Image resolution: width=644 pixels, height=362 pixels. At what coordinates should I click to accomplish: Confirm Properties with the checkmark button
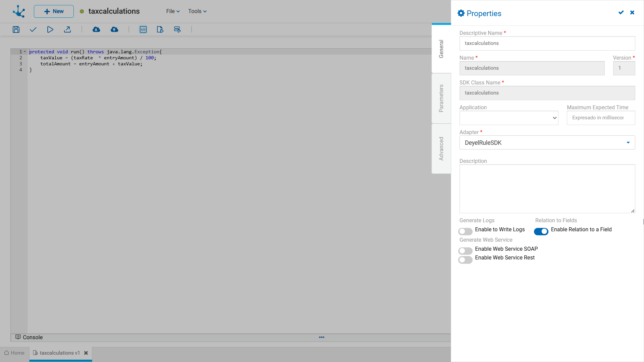(x=621, y=12)
